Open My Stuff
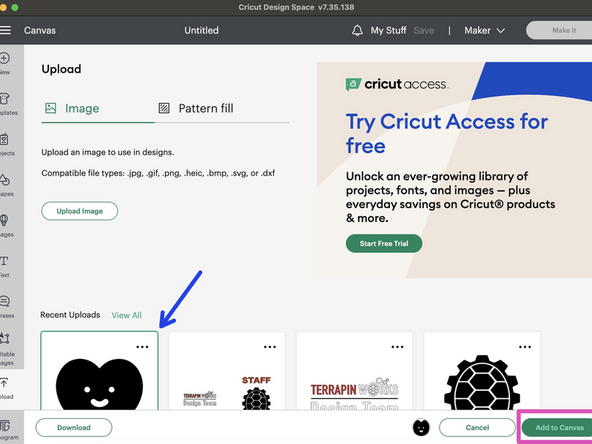 388,30
